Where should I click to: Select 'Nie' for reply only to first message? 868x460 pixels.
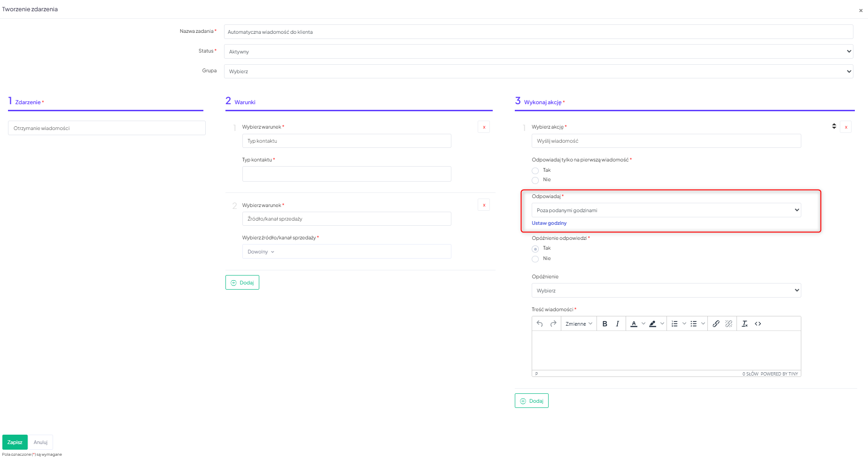point(535,180)
